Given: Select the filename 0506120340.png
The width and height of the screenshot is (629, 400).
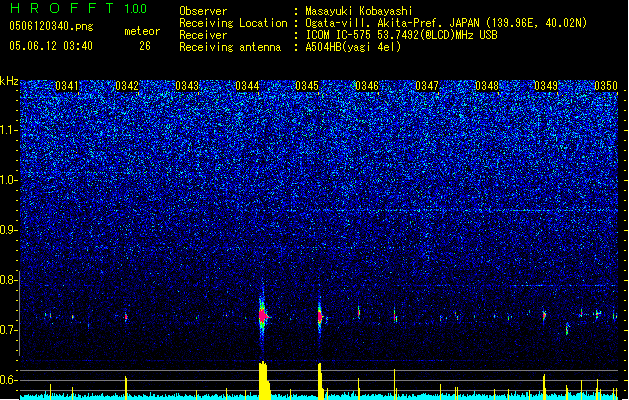Looking at the screenshot, I should [x=51, y=26].
